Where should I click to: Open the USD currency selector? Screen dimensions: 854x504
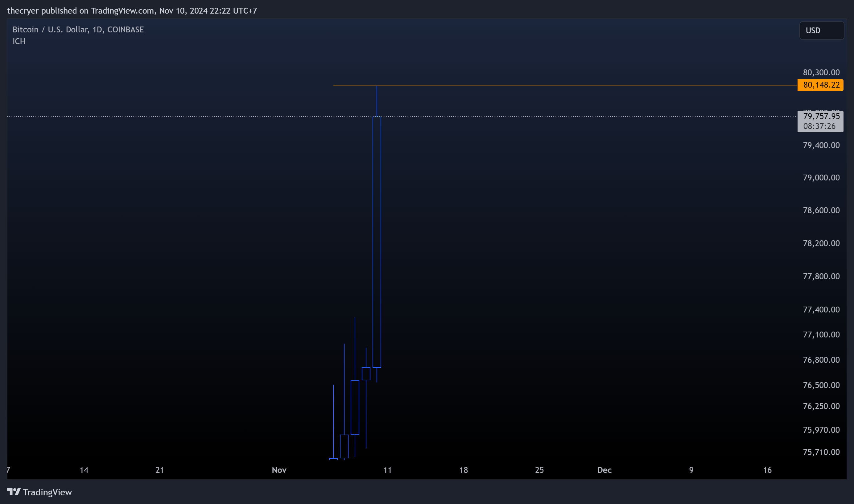[x=822, y=31]
